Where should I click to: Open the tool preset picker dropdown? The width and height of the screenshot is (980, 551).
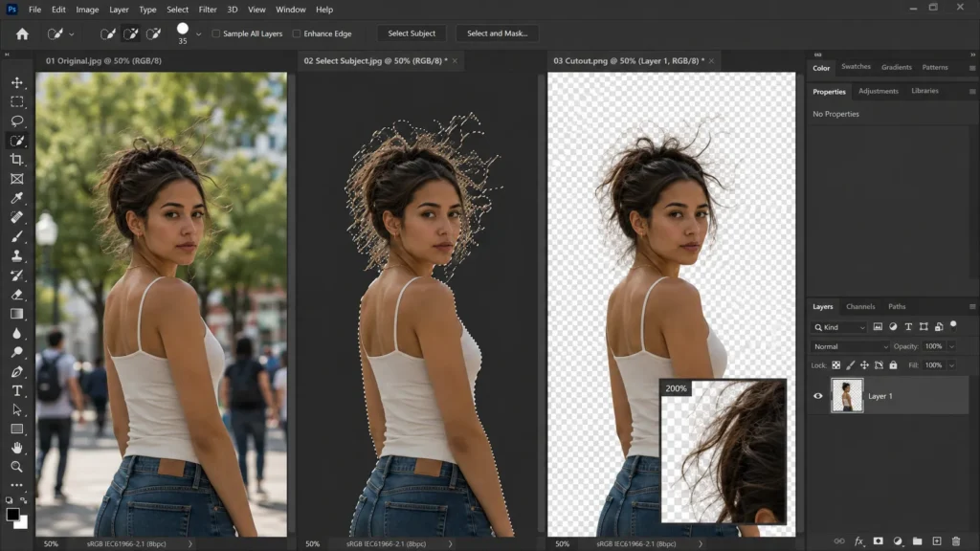click(x=72, y=34)
